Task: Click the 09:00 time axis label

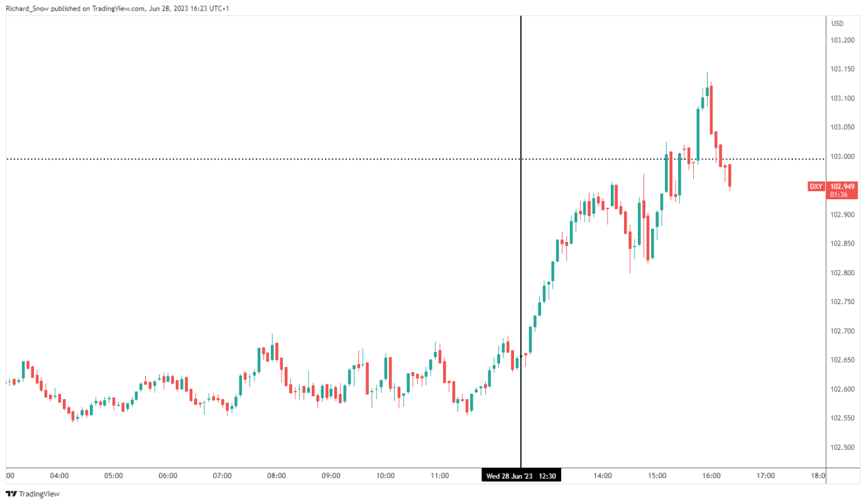Action: (x=331, y=476)
